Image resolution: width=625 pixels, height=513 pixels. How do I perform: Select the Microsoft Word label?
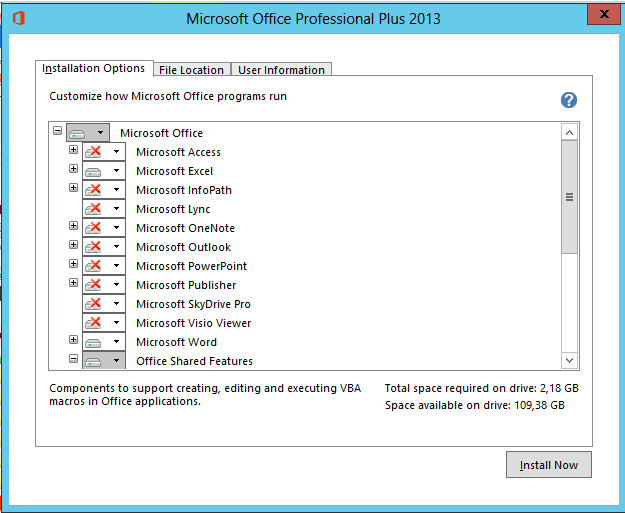(176, 342)
